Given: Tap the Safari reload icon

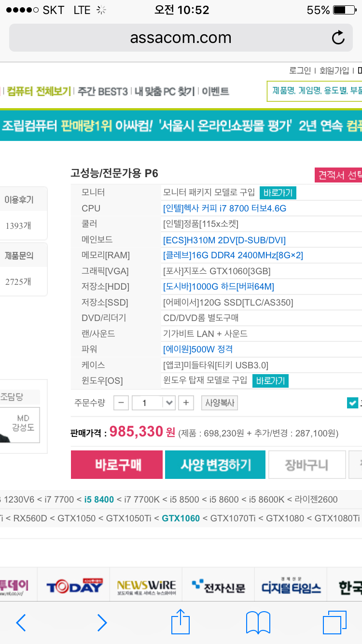Looking at the screenshot, I should (338, 38).
